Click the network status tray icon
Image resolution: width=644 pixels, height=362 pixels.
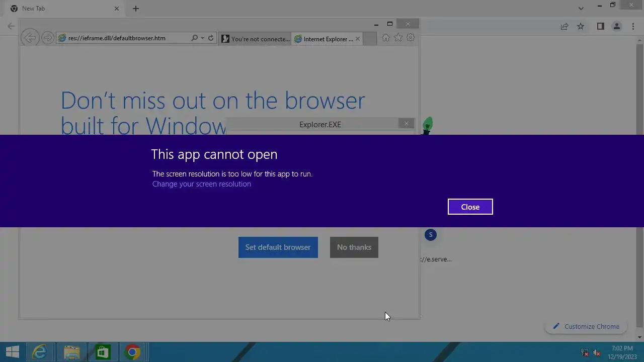pyautogui.click(x=585, y=352)
